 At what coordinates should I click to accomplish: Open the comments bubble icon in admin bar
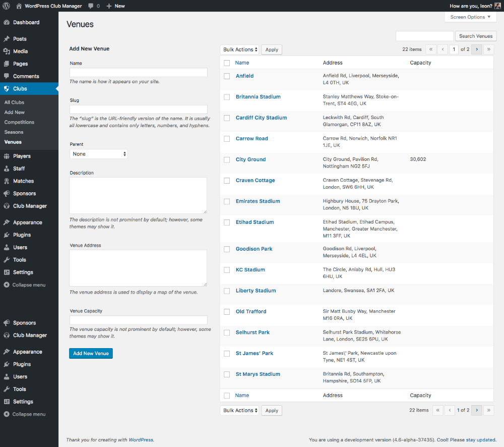(x=91, y=6)
